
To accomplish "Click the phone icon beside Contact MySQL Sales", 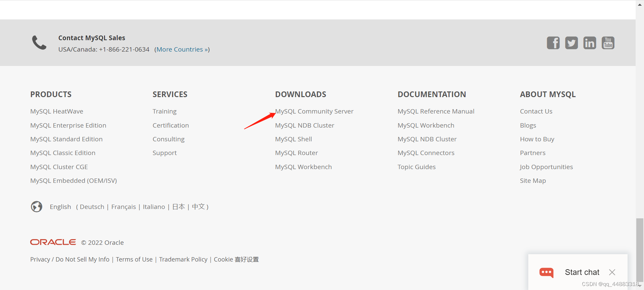I will coord(39,43).
